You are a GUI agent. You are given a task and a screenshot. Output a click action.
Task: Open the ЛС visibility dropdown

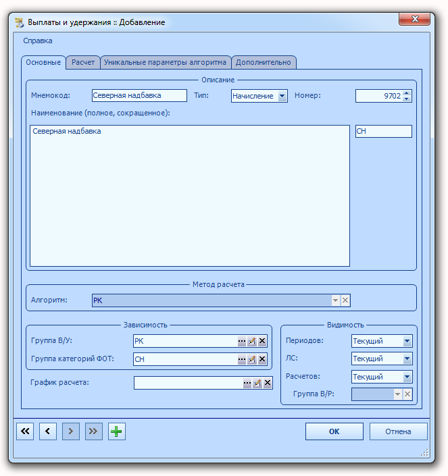pyautogui.click(x=407, y=359)
